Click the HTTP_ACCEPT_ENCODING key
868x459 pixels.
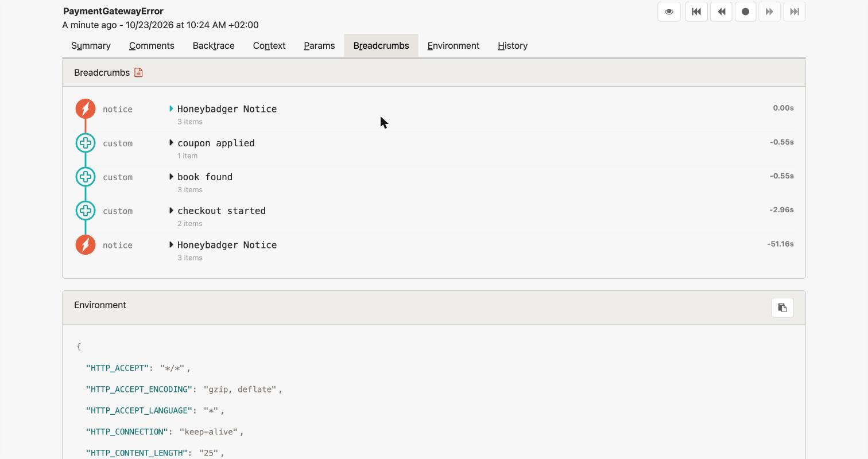point(139,389)
